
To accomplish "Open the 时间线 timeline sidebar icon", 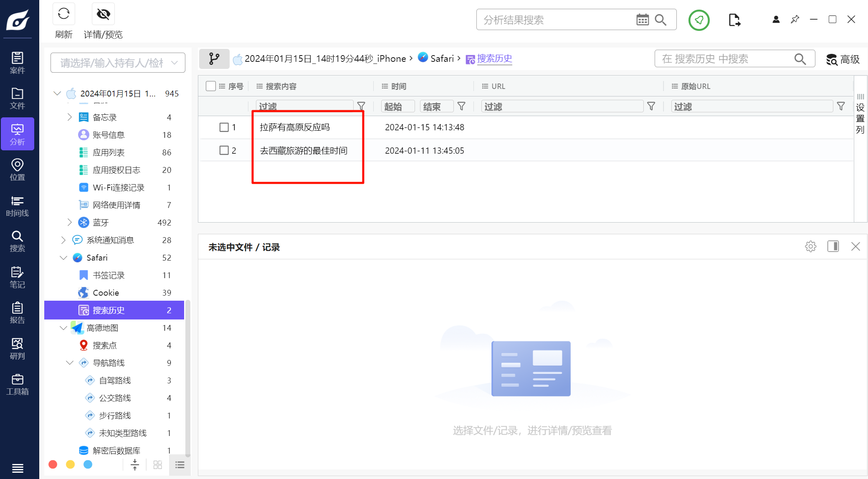I will pyautogui.click(x=17, y=206).
